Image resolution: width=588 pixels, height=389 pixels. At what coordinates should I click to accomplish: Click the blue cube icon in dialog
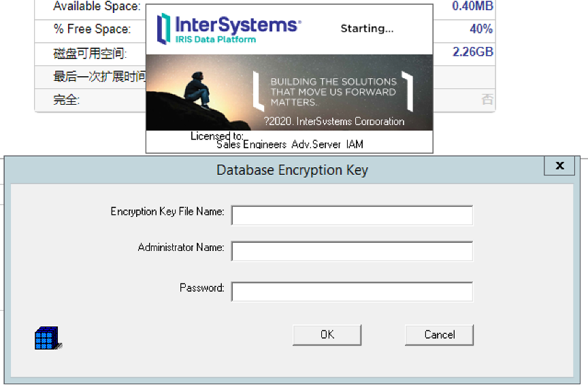click(48, 338)
